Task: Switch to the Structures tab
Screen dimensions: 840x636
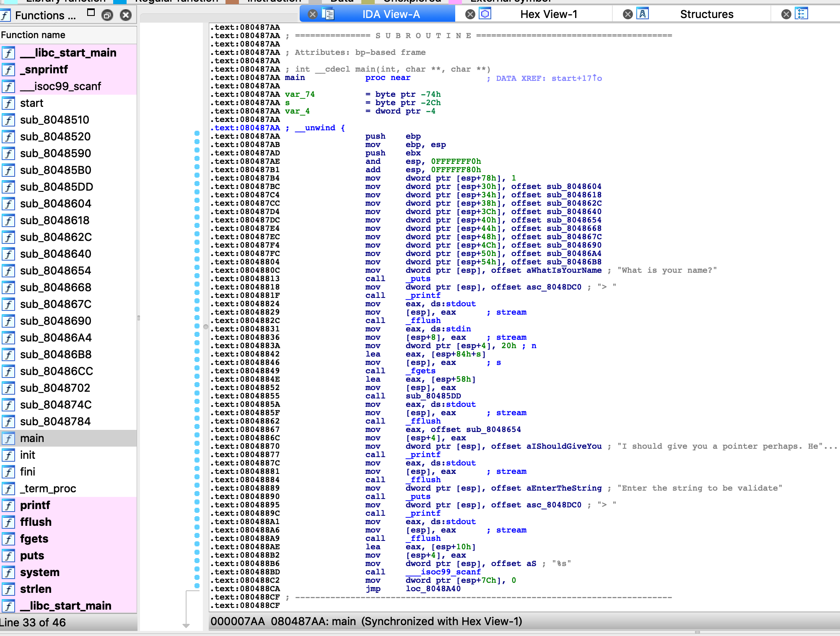Action: tap(706, 14)
